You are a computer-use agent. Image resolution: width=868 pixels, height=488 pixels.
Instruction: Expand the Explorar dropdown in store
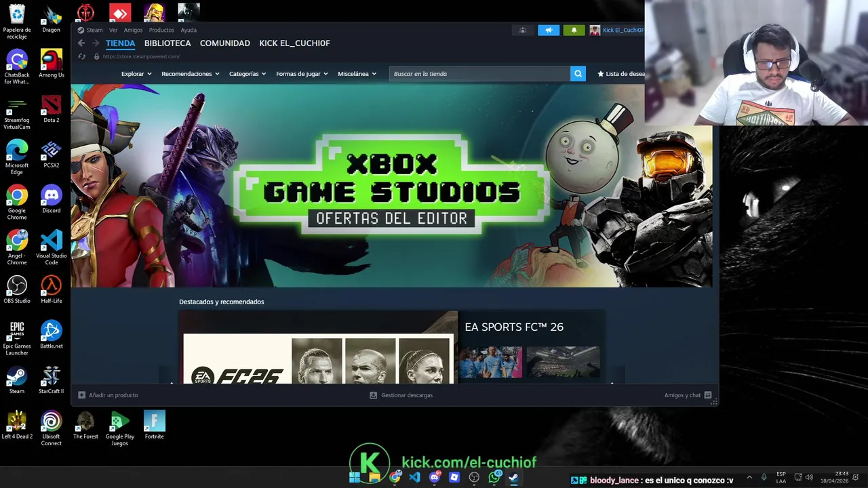136,74
